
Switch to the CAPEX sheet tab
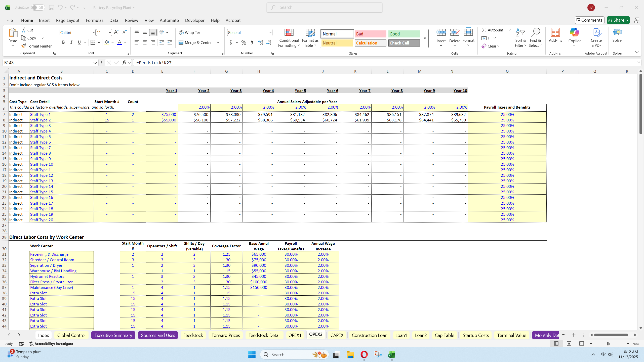[337, 335]
